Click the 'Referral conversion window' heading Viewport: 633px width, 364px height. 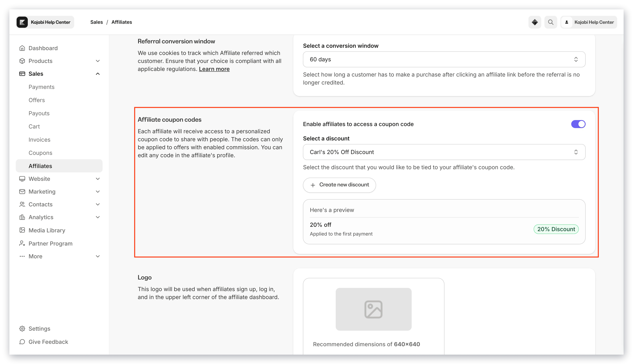176,41
